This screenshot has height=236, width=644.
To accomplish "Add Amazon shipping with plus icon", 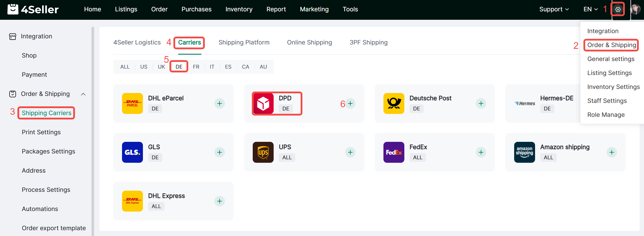I will 612,152.
